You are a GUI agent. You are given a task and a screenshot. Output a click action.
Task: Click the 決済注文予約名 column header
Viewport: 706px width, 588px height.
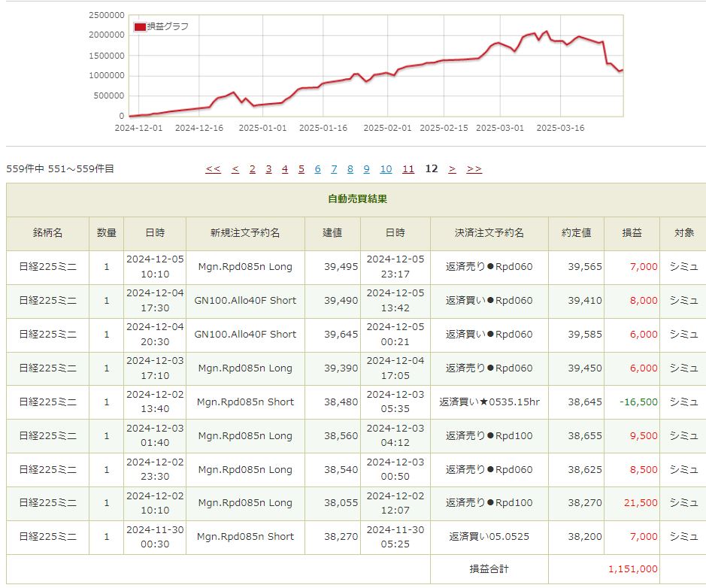point(489,233)
